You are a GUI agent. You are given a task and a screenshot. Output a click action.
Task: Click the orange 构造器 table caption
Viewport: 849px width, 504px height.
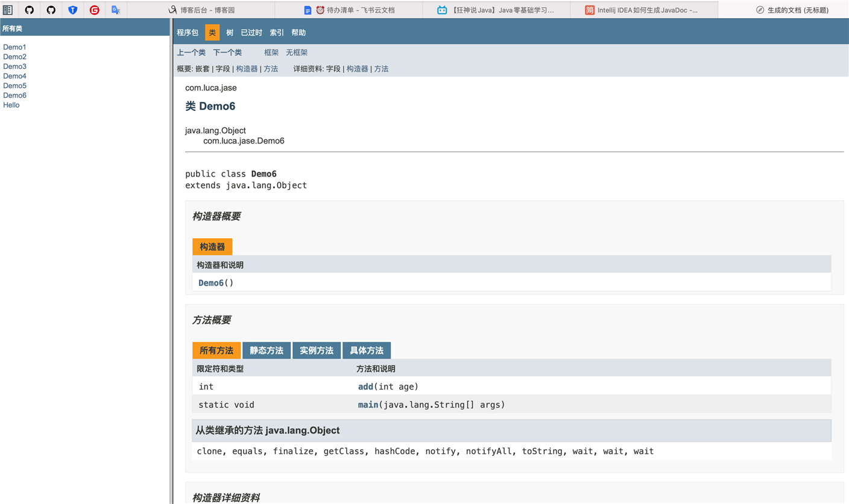(x=212, y=247)
